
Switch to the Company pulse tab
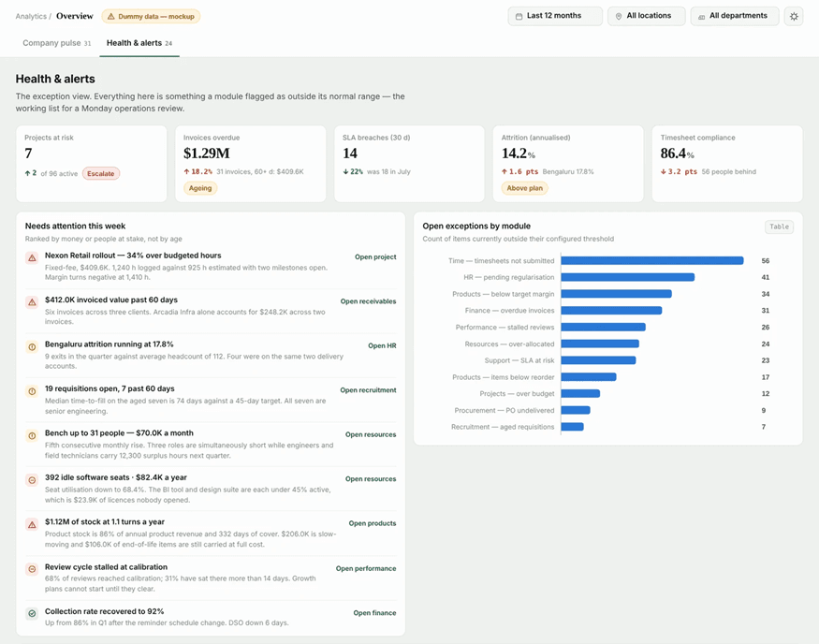click(56, 43)
